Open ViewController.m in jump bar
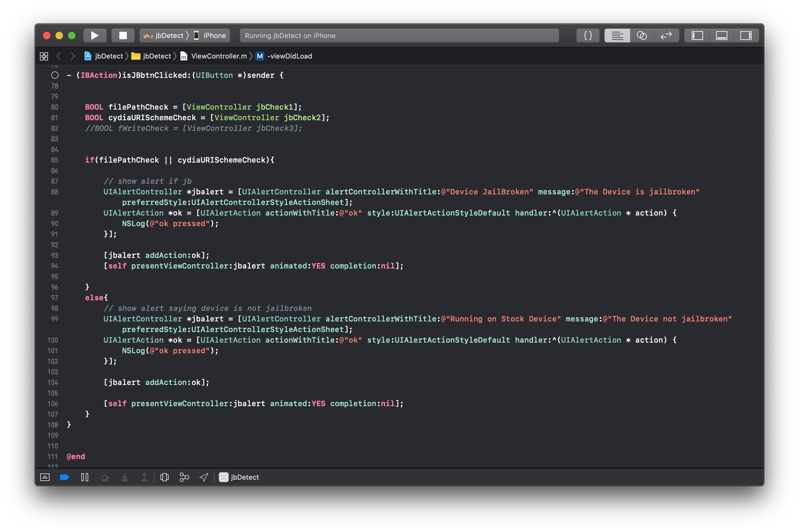799x532 pixels. [x=214, y=56]
